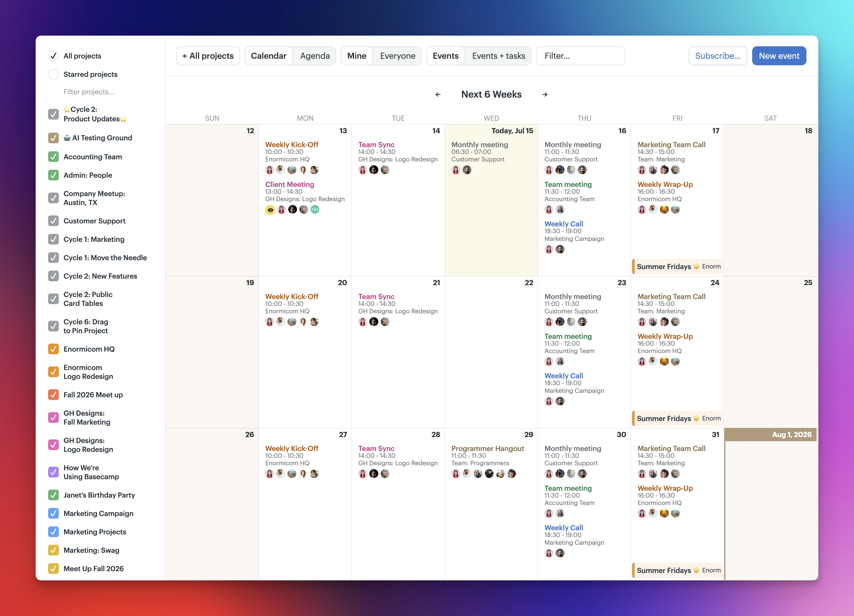Screen dimensions: 854x616
Task: Open Weekly Wrap-Up event on July 31
Action: (x=665, y=488)
